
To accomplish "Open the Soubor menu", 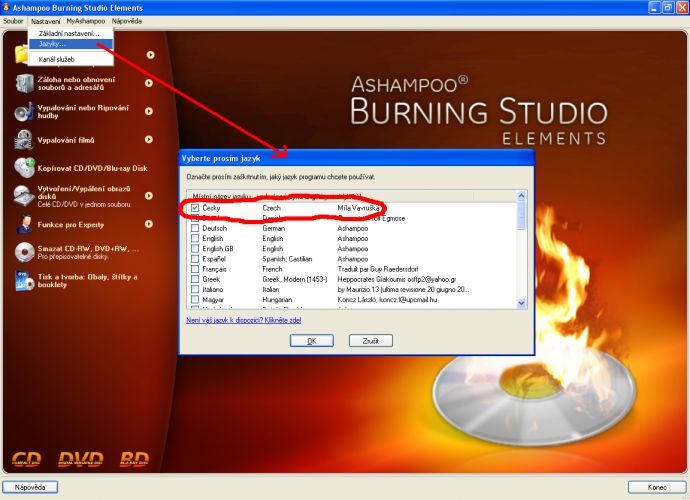I will [x=13, y=21].
